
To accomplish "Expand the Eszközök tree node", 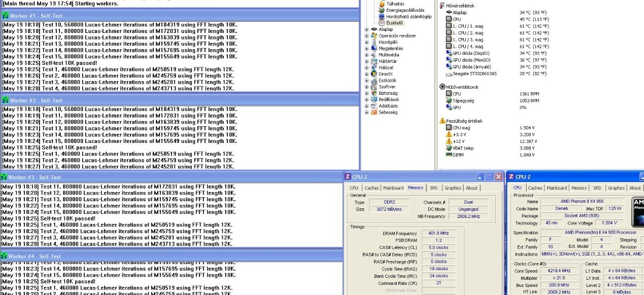I will pyautogui.click(x=366, y=80).
